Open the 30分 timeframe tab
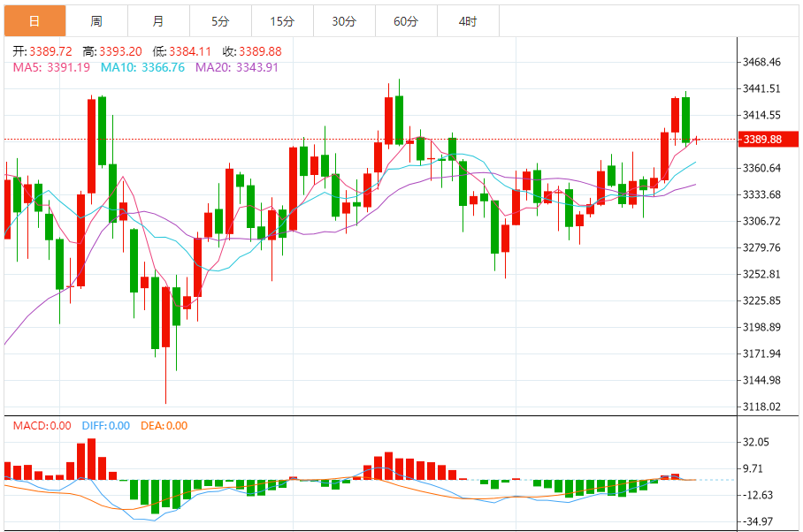The image size is (803, 532). (344, 21)
